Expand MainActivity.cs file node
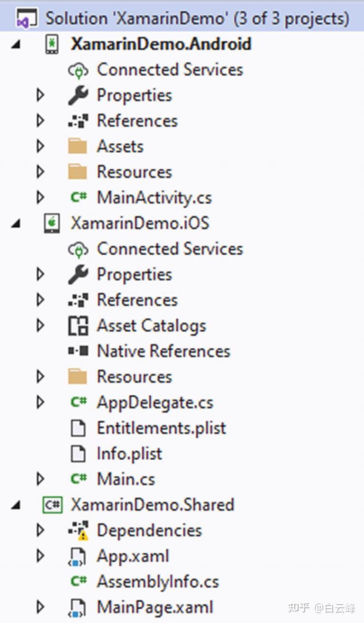 tap(40, 197)
